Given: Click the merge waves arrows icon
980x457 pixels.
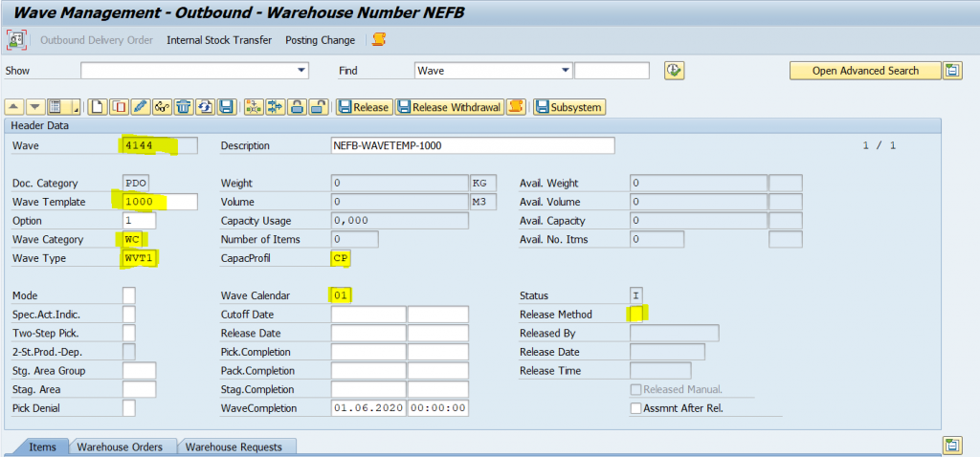Looking at the screenshot, I should point(275,107).
